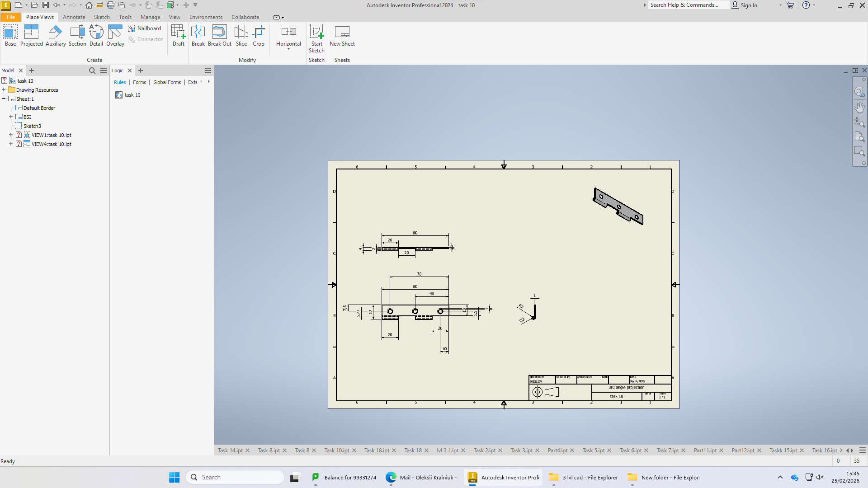Open the shopping cart icon
This screenshot has height=488, width=868.
pos(790,5)
